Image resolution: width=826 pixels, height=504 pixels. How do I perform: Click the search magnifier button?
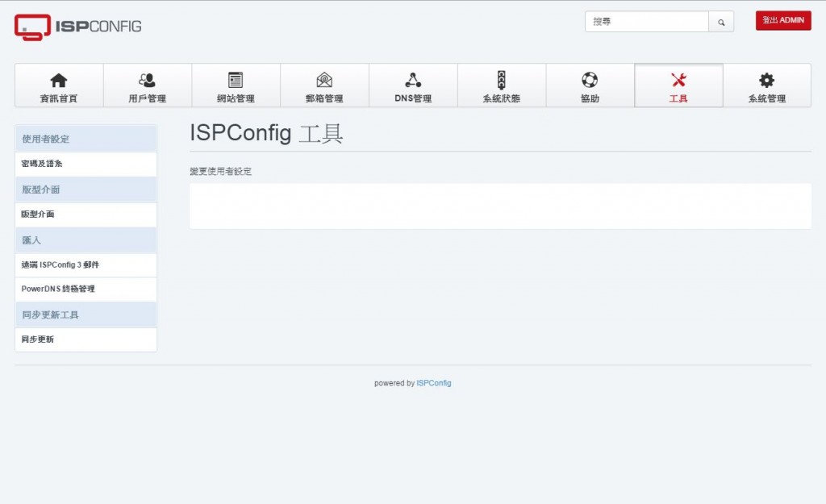coord(721,22)
